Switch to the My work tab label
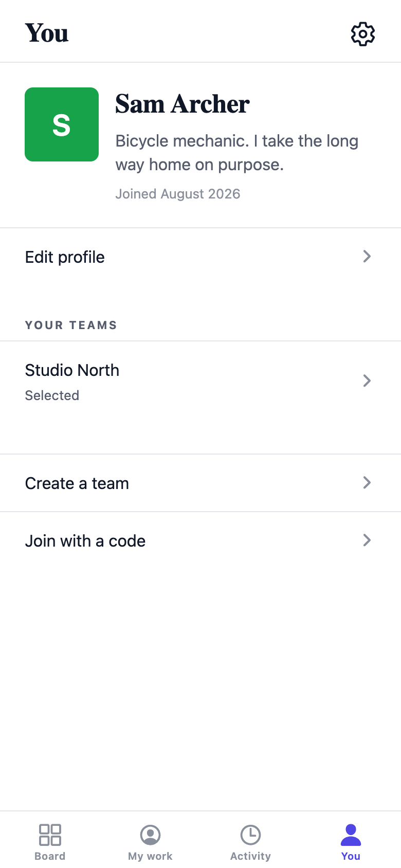 150,856
